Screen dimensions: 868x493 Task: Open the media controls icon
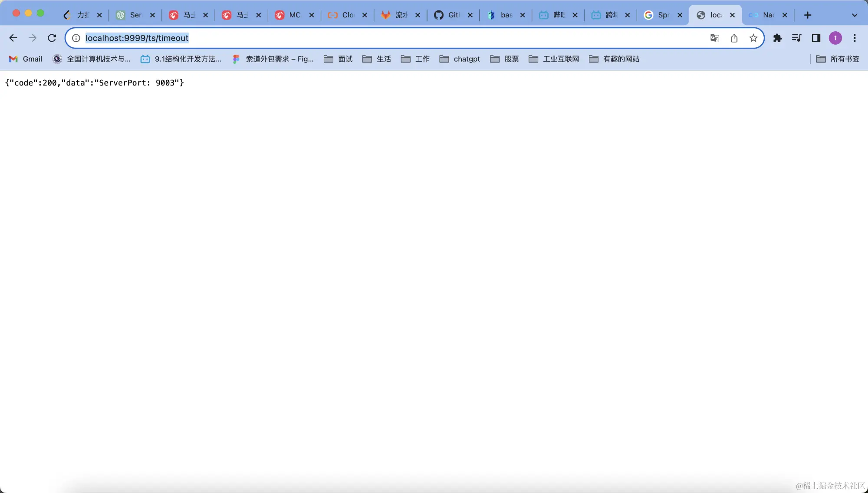point(796,38)
